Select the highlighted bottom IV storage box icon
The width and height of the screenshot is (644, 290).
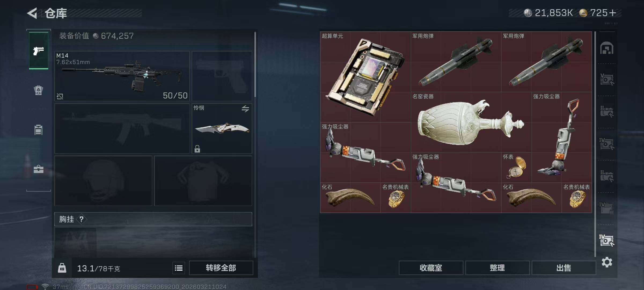tap(606, 240)
